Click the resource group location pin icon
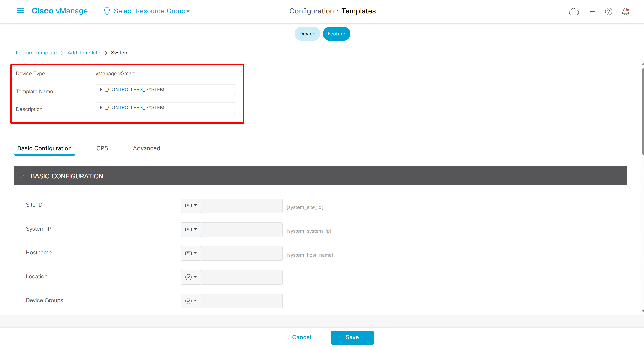Viewport: 644px width, 347px height. pyautogui.click(x=107, y=11)
